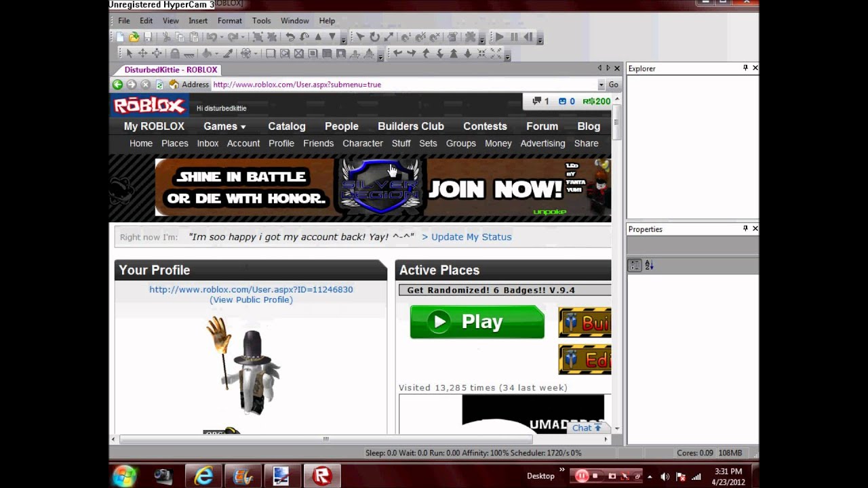Click the Lock padlock tool icon
868x488 pixels.
(x=175, y=53)
